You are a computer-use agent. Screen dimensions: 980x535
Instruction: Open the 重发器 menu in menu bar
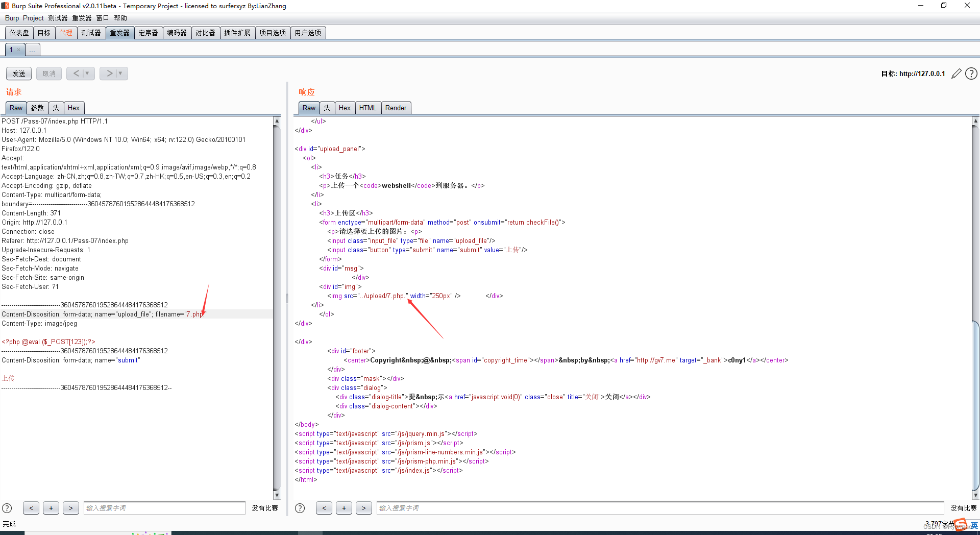tap(82, 18)
